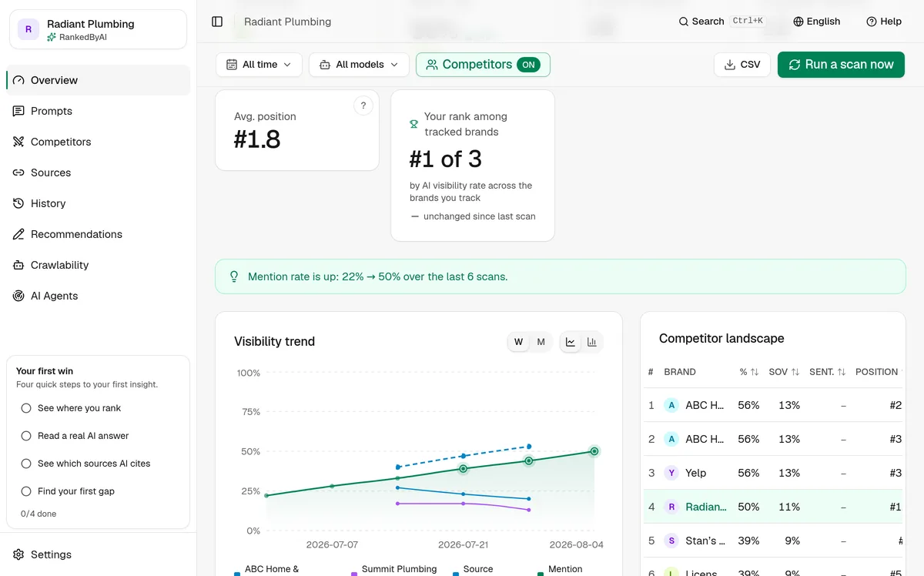Open the Recommendations page
The image size is (924, 576).
pos(98,234)
